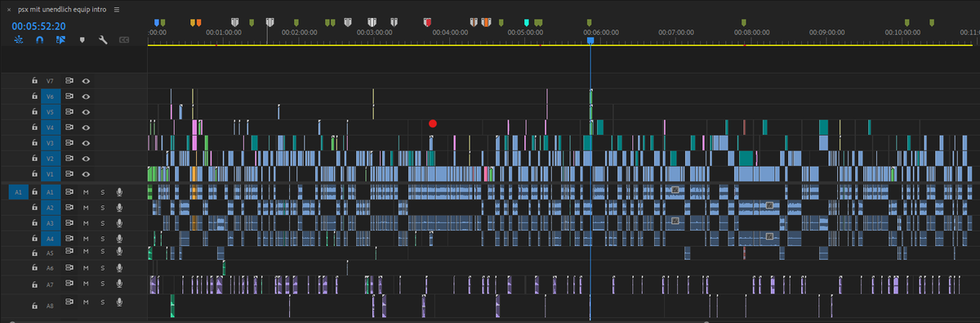Select the cyan marker on the time ruler
The height and width of the screenshot is (323, 980).
(x=527, y=23)
